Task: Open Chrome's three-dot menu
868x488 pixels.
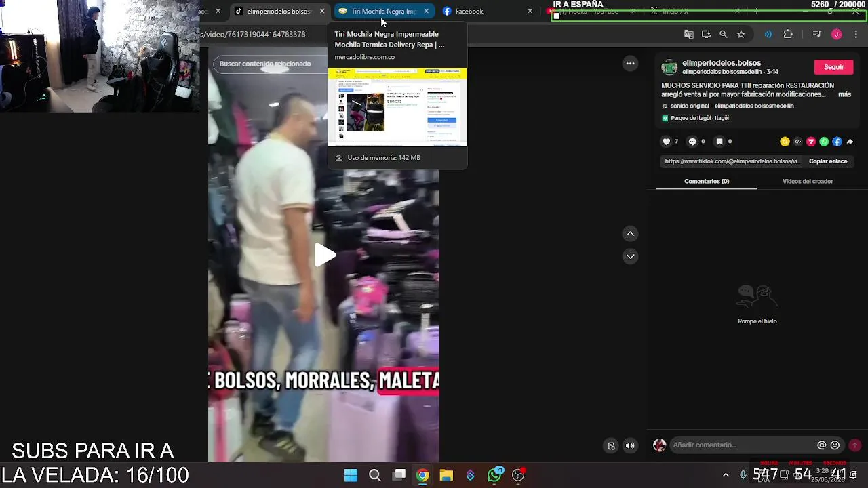Action: (855, 34)
